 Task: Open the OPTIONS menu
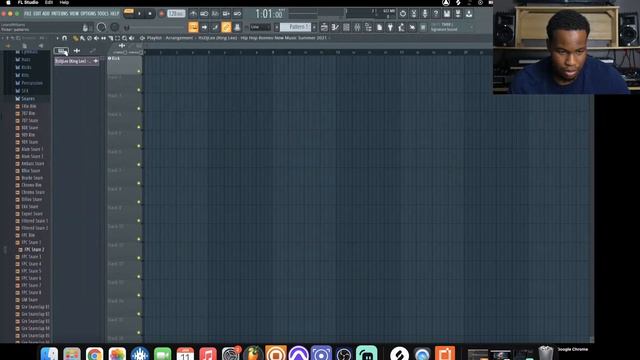pyautogui.click(x=88, y=13)
